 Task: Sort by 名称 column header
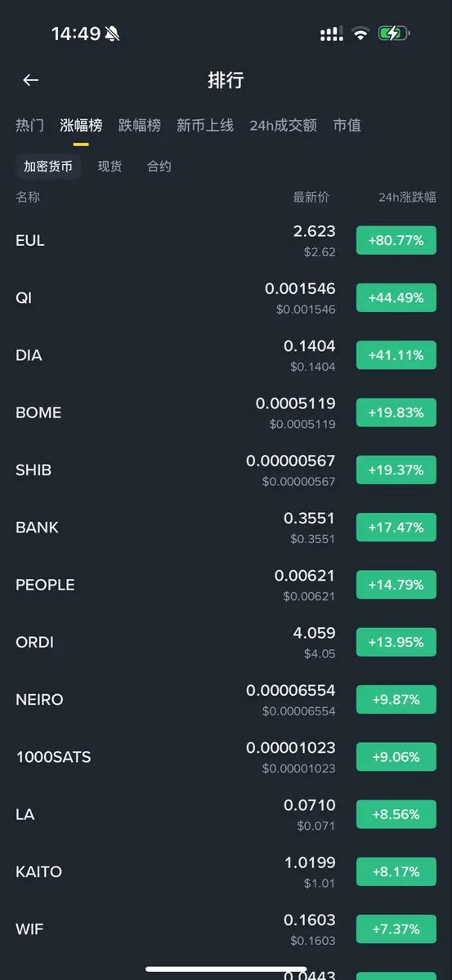pos(28,198)
